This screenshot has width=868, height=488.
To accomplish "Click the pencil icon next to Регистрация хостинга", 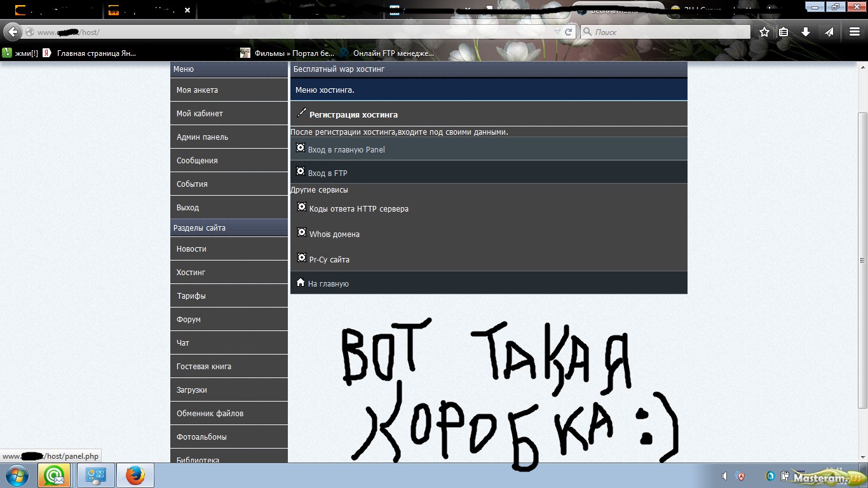I will point(302,113).
